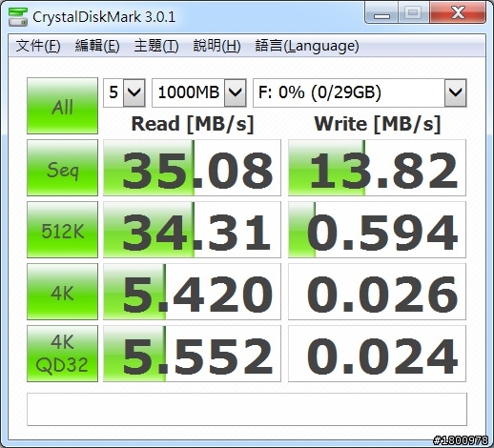Click the 512K read result 34.31
The image size is (494, 448).
click(x=192, y=230)
